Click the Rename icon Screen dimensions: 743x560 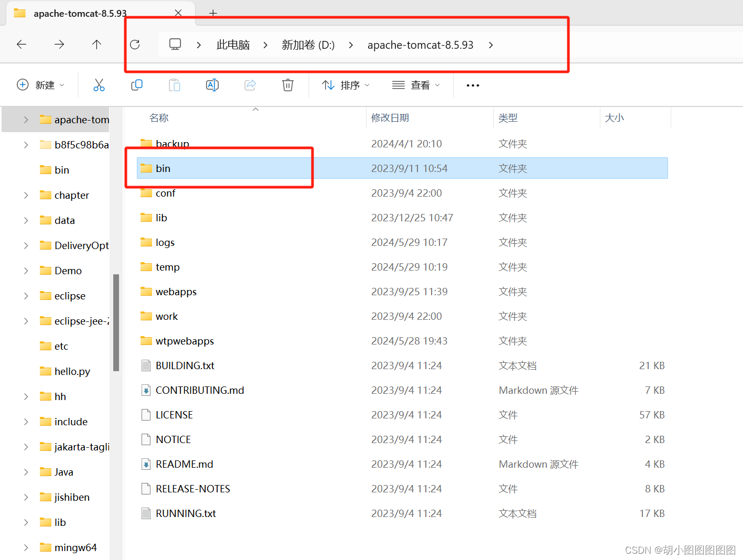[x=212, y=84]
